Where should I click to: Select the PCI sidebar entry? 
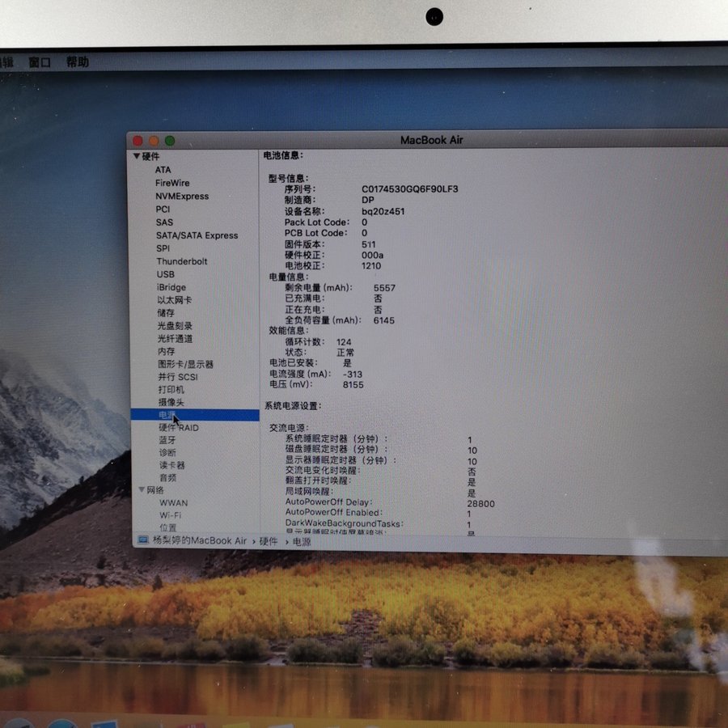[163, 209]
